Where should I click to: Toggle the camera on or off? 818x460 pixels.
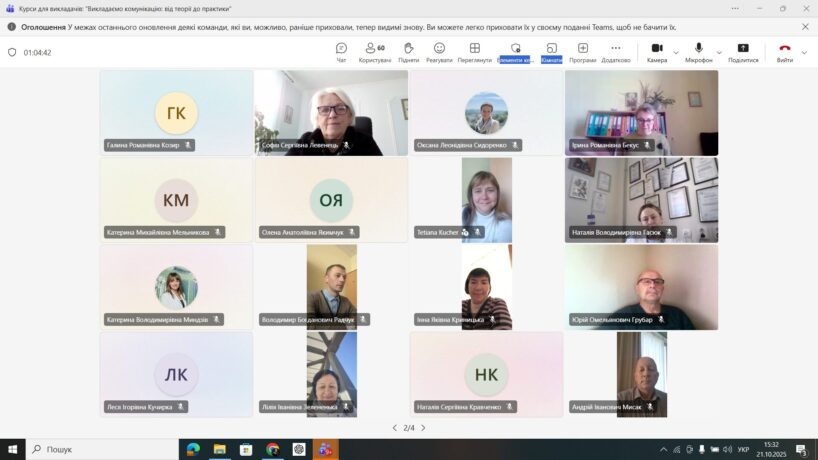coord(657,51)
